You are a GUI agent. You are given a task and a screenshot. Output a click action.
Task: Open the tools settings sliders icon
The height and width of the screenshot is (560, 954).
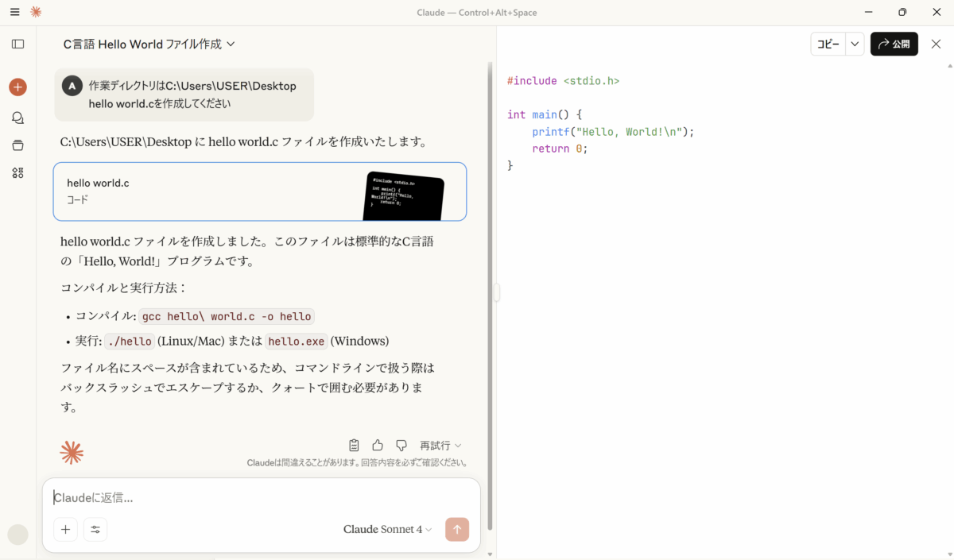[95, 529]
